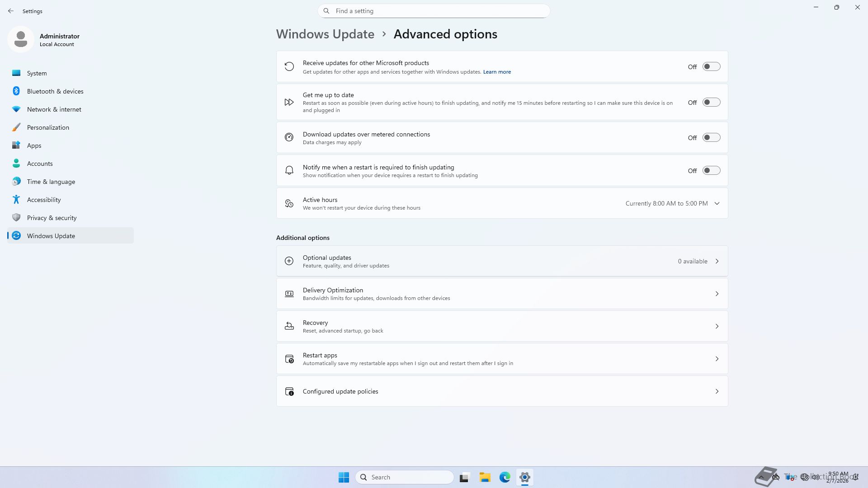
Task: Click the Delivery Optimization icon
Action: coord(289,294)
